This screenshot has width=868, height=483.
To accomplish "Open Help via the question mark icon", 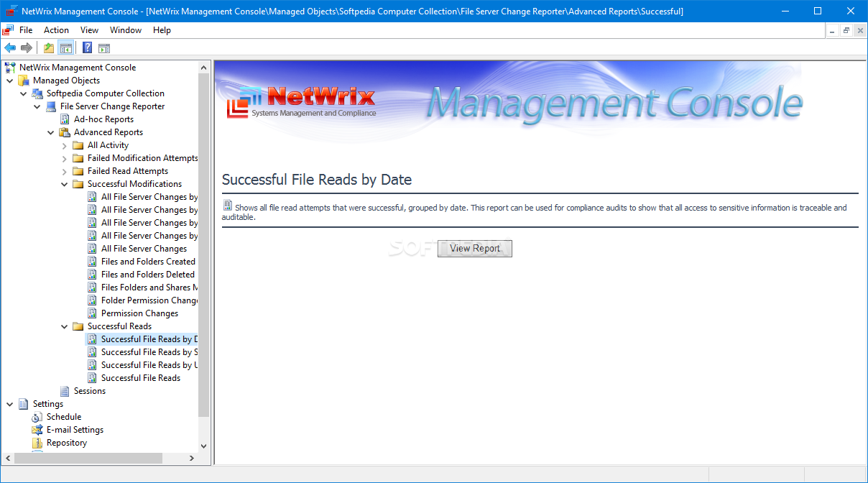I will point(87,48).
